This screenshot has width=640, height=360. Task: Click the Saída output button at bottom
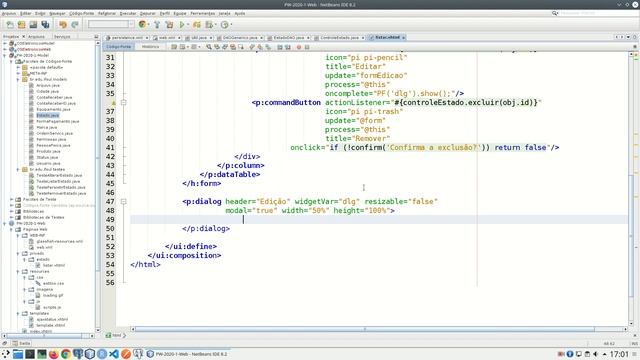coord(21,343)
